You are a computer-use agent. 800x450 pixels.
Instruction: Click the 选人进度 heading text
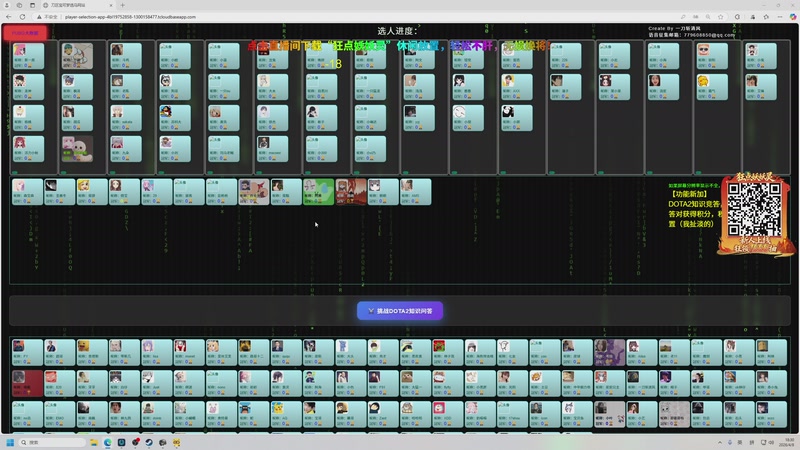[x=397, y=31]
